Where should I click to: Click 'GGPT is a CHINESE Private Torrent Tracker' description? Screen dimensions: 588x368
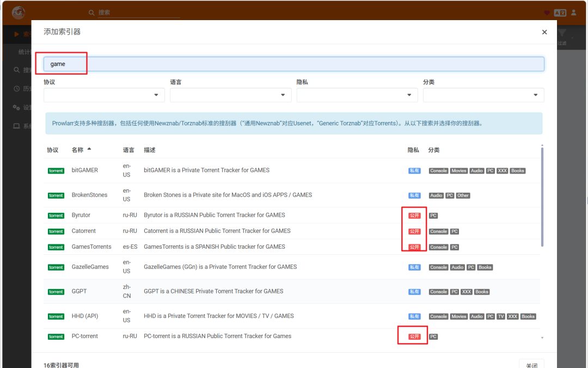click(x=213, y=291)
